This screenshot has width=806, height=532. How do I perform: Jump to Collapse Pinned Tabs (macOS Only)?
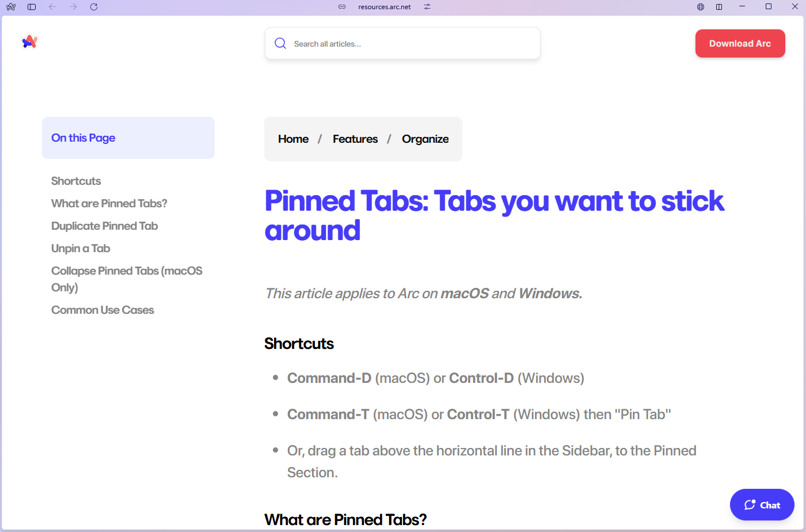(127, 279)
